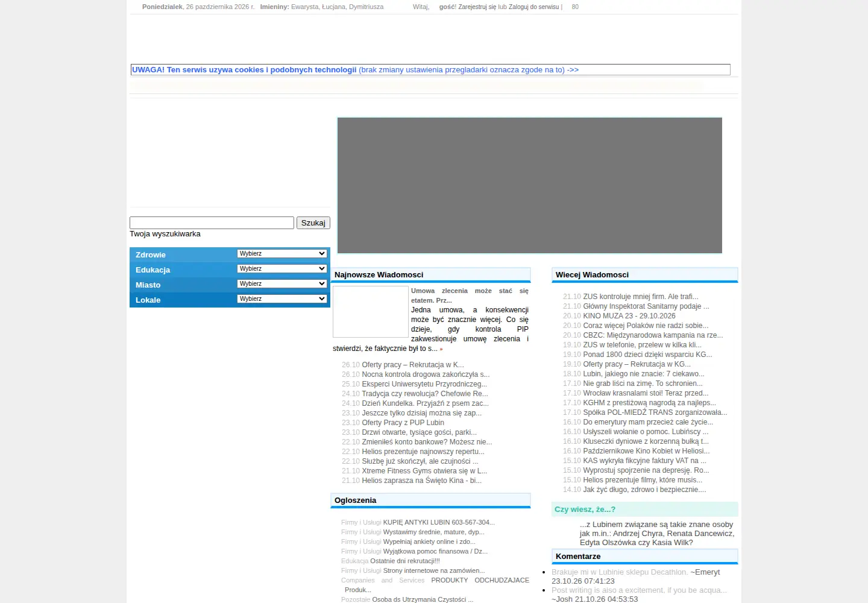
Task: Open the Zdrowie dropdown
Action: [x=282, y=254]
